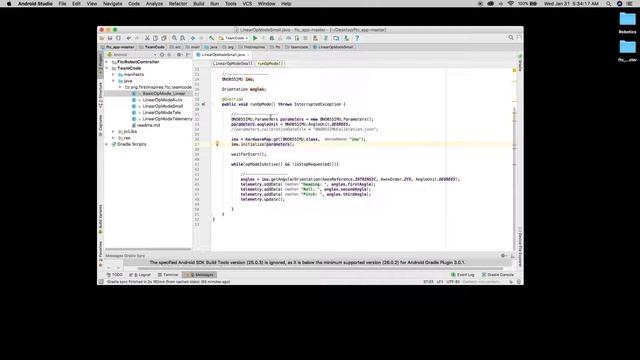Open the Messages tool window tab
This screenshot has width=640, height=360.
tap(199, 275)
